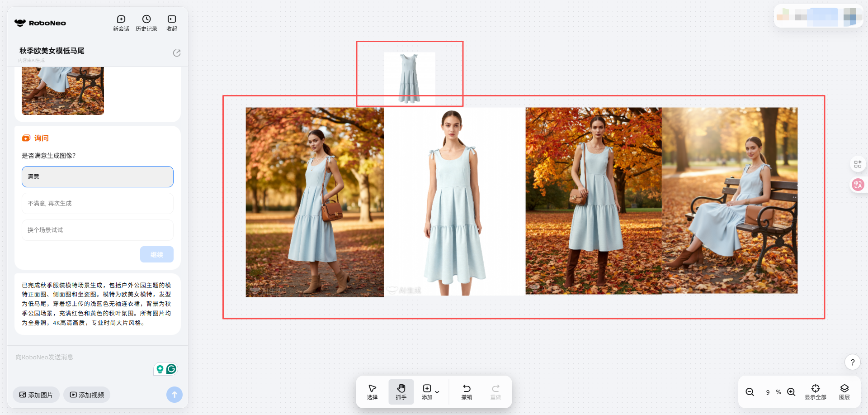Choose the 不满意, 再次生成 option
Image resolution: width=868 pixels, height=415 pixels.
pos(98,203)
